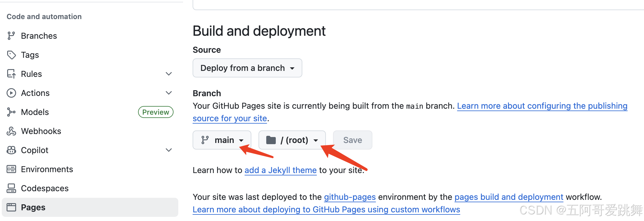Click the Build and deployment heading
Image resolution: width=644 pixels, height=221 pixels.
[x=259, y=31]
